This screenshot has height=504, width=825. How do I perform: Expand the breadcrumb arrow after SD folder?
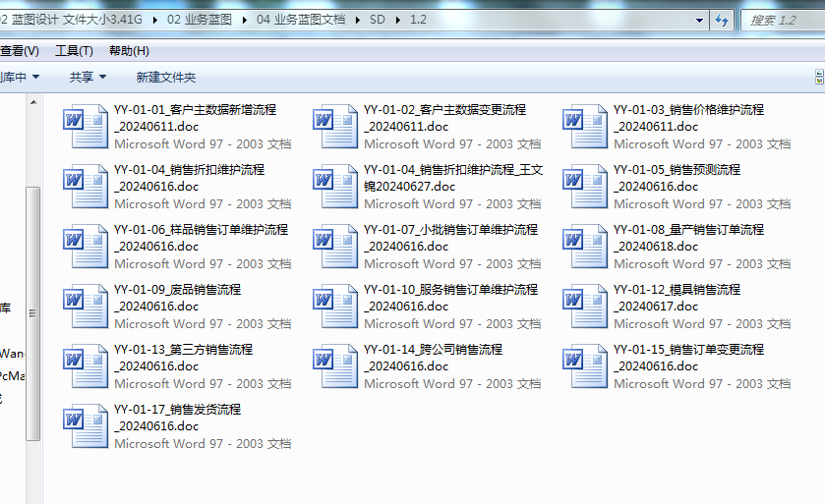pos(399,20)
